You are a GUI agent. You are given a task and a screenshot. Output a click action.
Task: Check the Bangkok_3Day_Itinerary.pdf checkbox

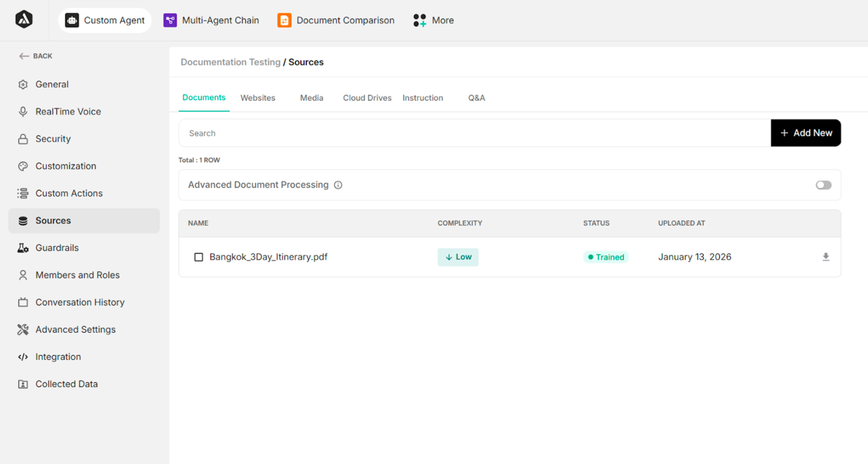tap(199, 257)
